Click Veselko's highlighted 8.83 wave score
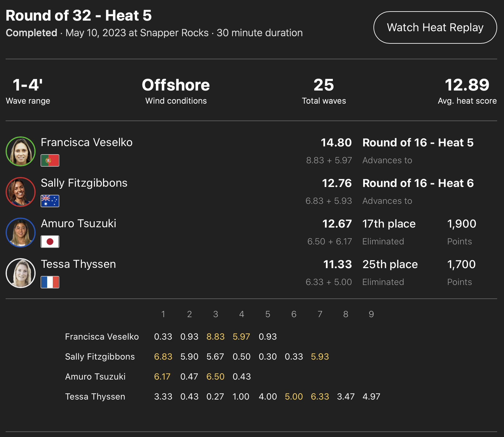 click(x=215, y=336)
